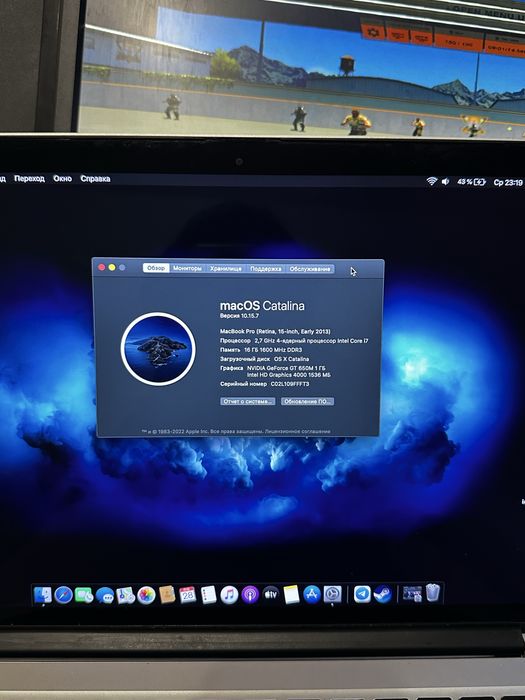The height and width of the screenshot is (700, 525).
Task: Open the volume control in menu bar
Action: (x=445, y=181)
